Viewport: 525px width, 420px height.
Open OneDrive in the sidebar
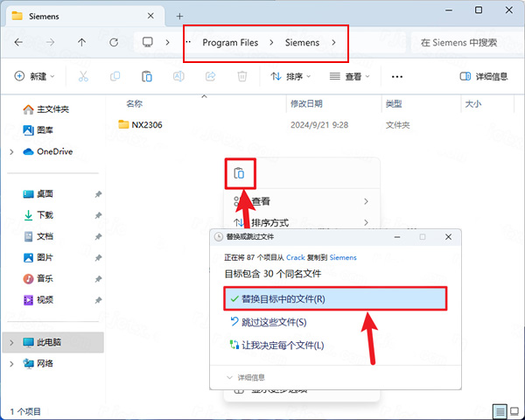48,151
